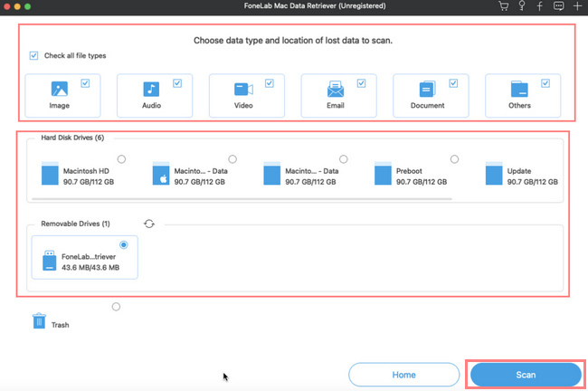Select the Preboot drive radio button
This screenshot has height=391, width=588.
[454, 159]
